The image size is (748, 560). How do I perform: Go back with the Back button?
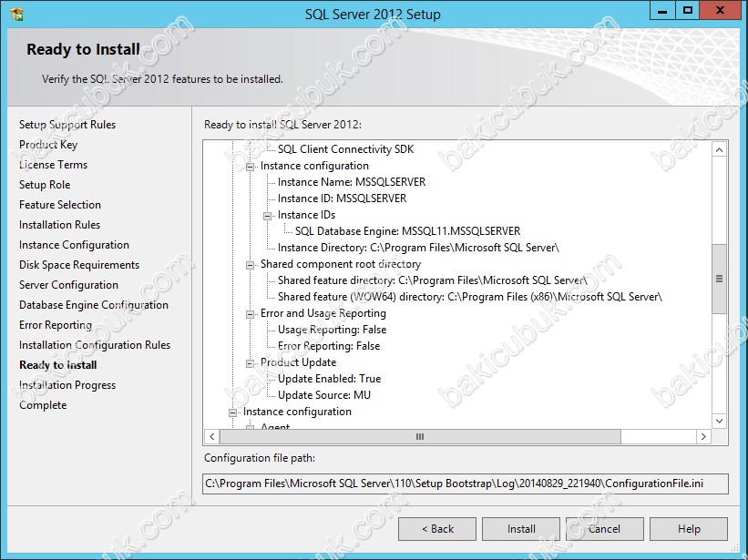(437, 529)
